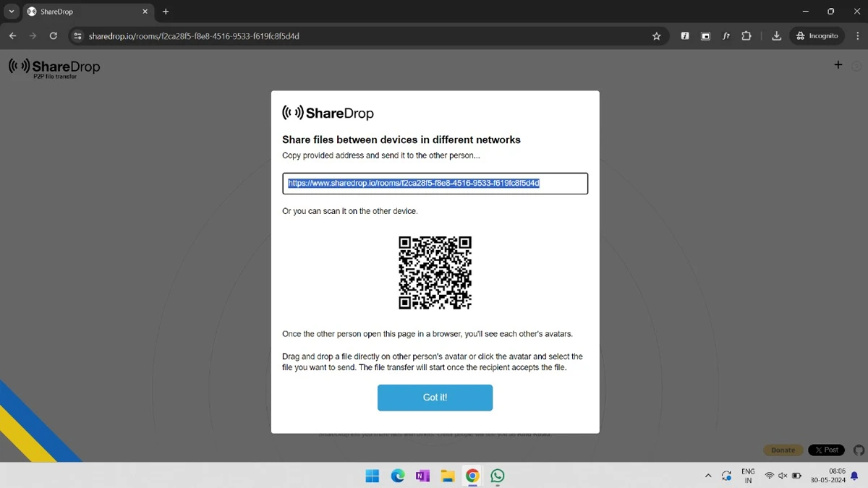Viewport: 868px width, 488px height.
Task: Click the ShareDrop logo in dialog
Action: point(328,113)
